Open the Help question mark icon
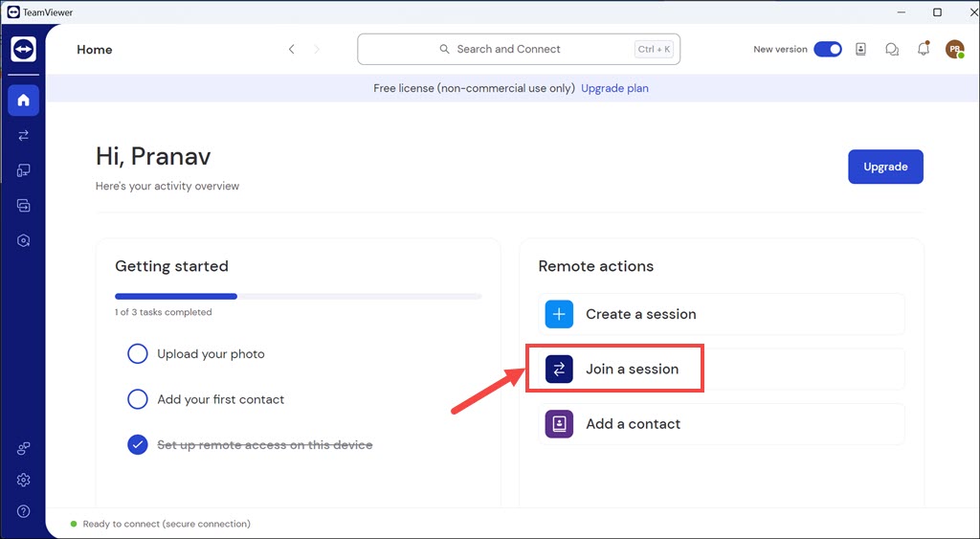The height and width of the screenshot is (539, 980). [23, 511]
